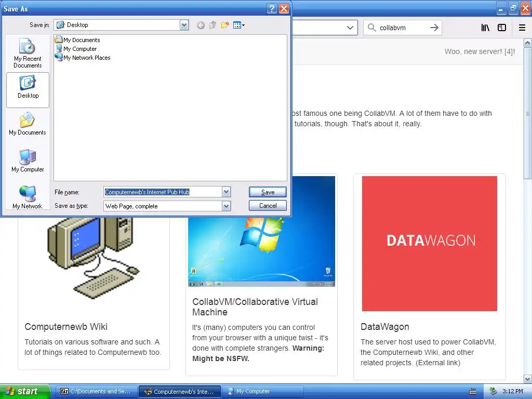Go to My Computer in places bar

point(28,161)
